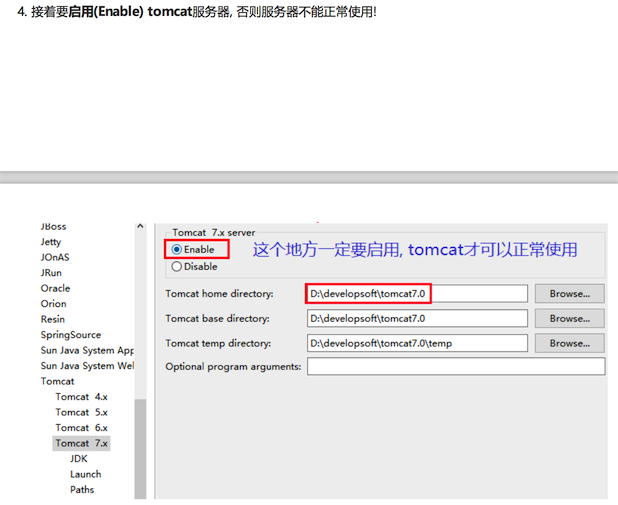Select the highlighted Tomcat 7.x node
This screenshot has width=618, height=505.
point(82,444)
